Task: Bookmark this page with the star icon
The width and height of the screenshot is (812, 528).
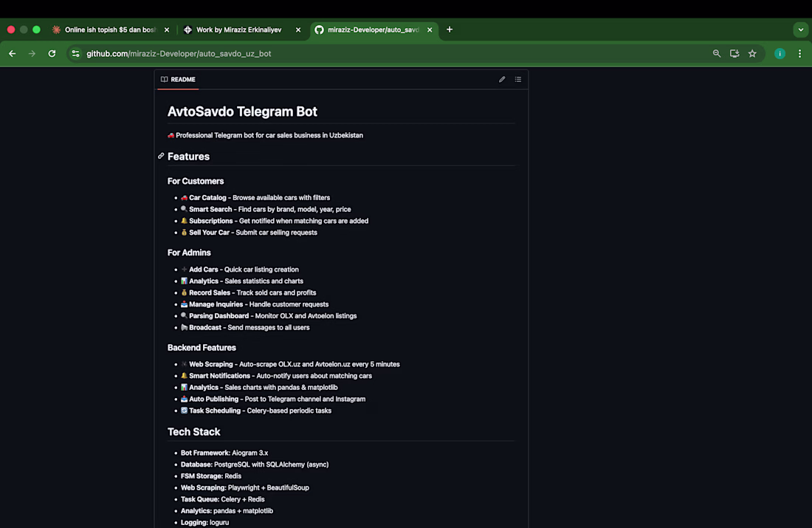Action: tap(752, 53)
